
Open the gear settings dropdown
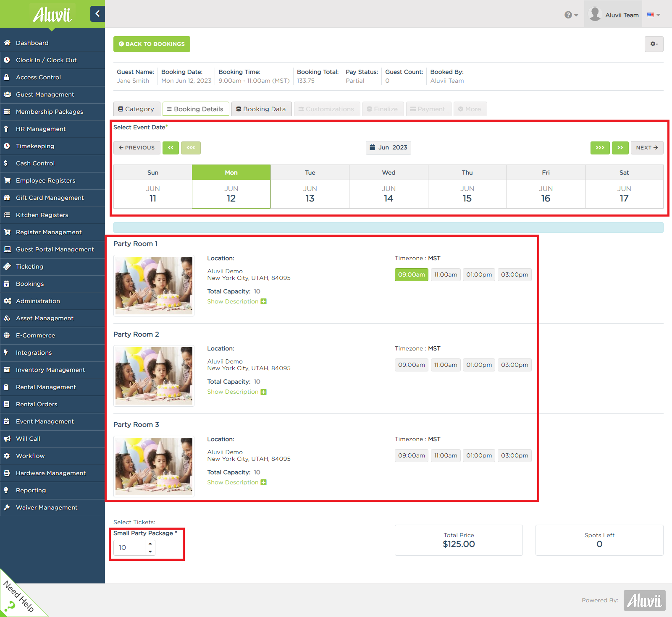pyautogui.click(x=654, y=44)
